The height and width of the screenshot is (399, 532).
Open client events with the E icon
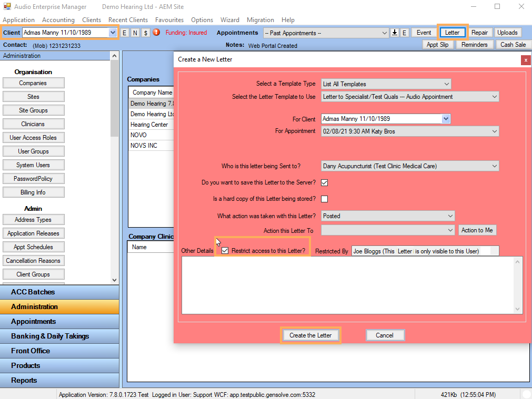click(124, 32)
